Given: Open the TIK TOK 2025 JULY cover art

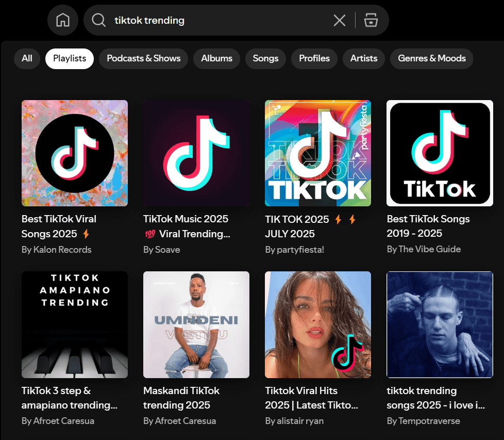Looking at the screenshot, I should (317, 153).
